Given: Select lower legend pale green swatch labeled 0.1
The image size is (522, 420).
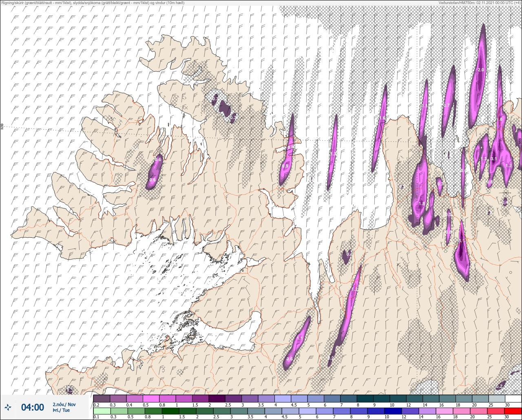Looking at the screenshot, I should pos(102,411).
